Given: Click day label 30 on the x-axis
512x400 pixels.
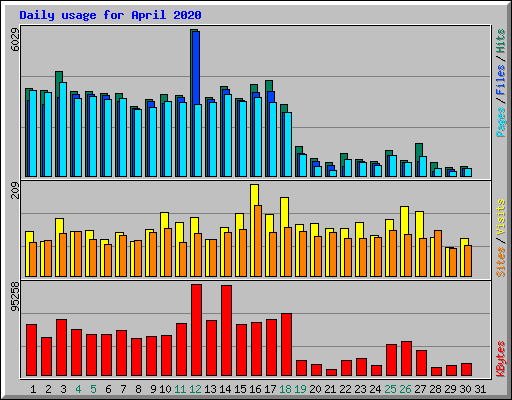Looking at the screenshot, I should (x=465, y=389).
